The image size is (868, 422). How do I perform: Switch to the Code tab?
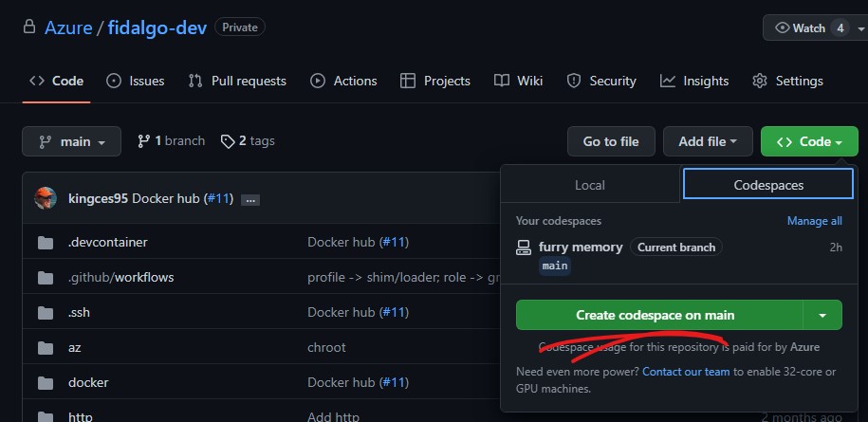[57, 81]
